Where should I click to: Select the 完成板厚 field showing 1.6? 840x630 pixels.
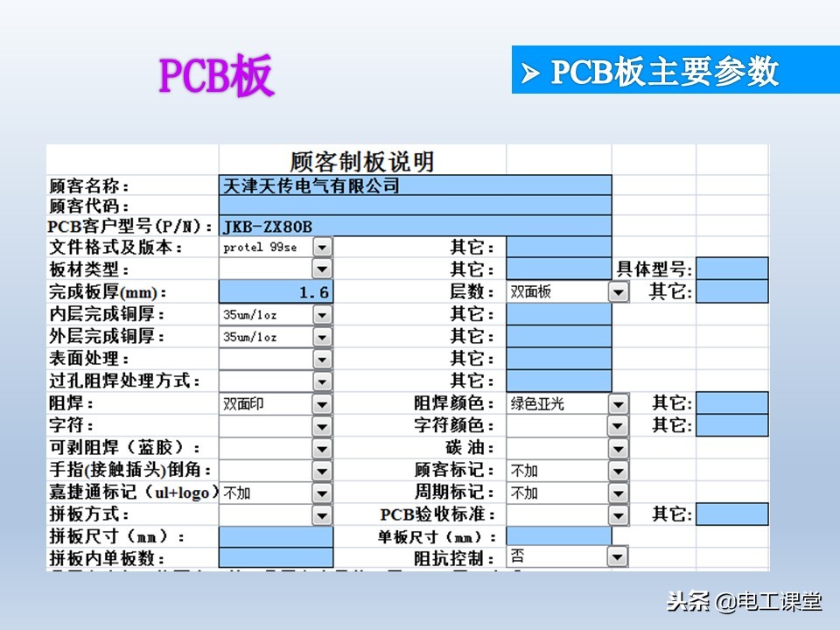276,290
